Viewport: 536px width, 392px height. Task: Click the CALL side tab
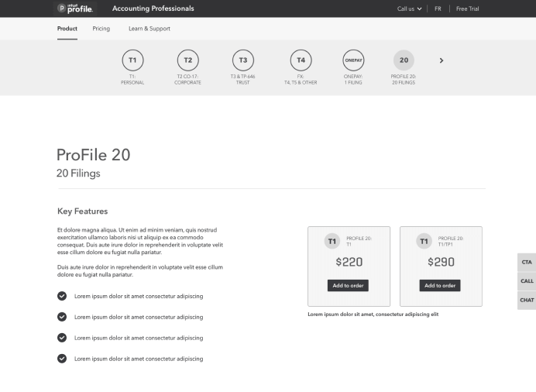[527, 281]
